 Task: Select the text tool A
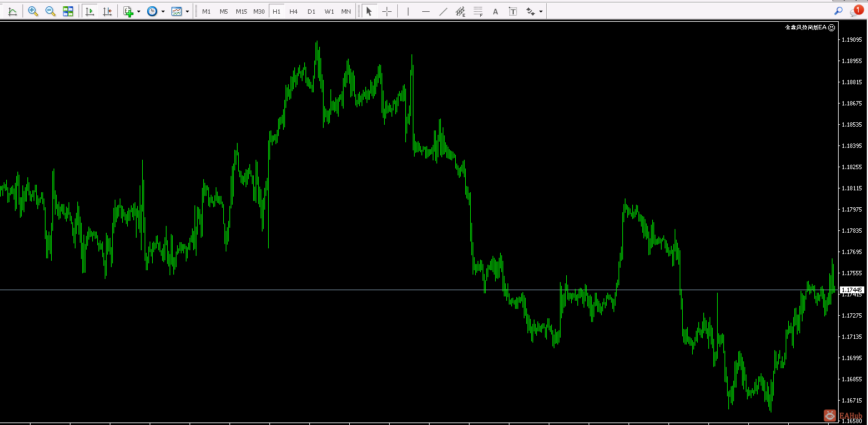click(x=496, y=11)
